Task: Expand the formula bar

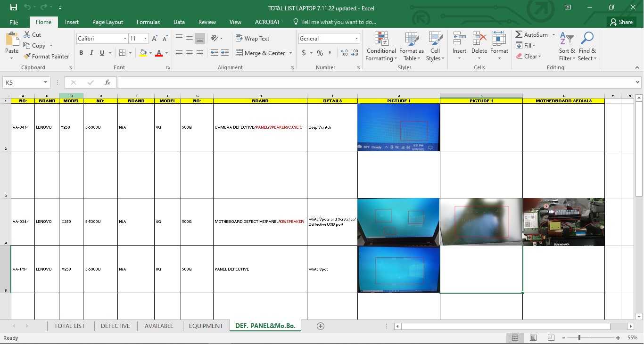Action: point(638,82)
